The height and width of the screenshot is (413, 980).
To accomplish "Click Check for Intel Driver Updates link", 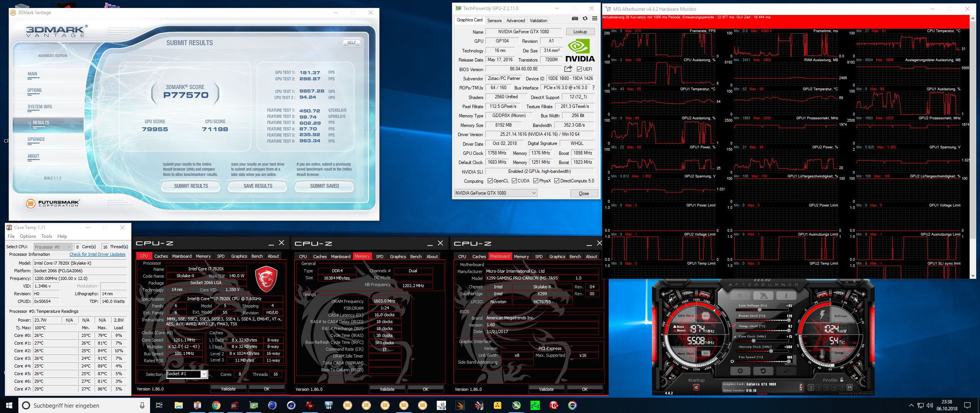I will point(97,254).
